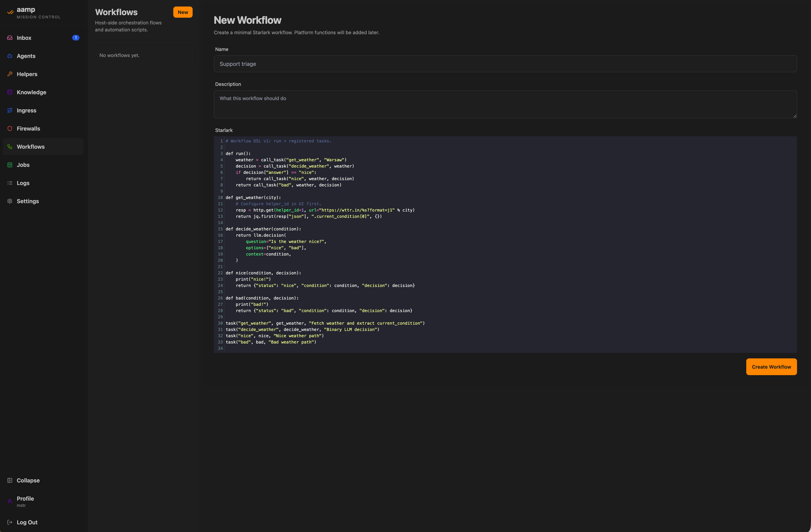Click the 'def nice(condition, decision):' line
This screenshot has height=532, width=811.
coord(263,273)
